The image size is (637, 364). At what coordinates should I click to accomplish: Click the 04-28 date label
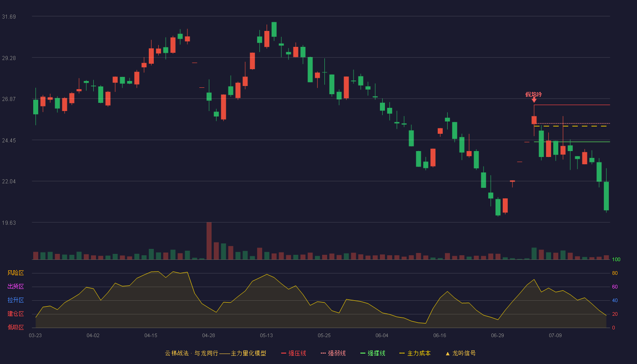click(x=208, y=335)
